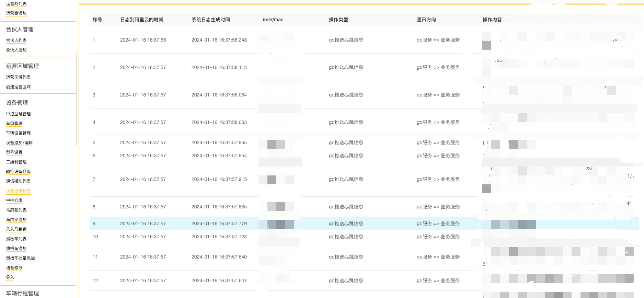Click timestamp 2024-01-16 16:37:57.640
Screen dimensions: 644x298
click(219, 257)
